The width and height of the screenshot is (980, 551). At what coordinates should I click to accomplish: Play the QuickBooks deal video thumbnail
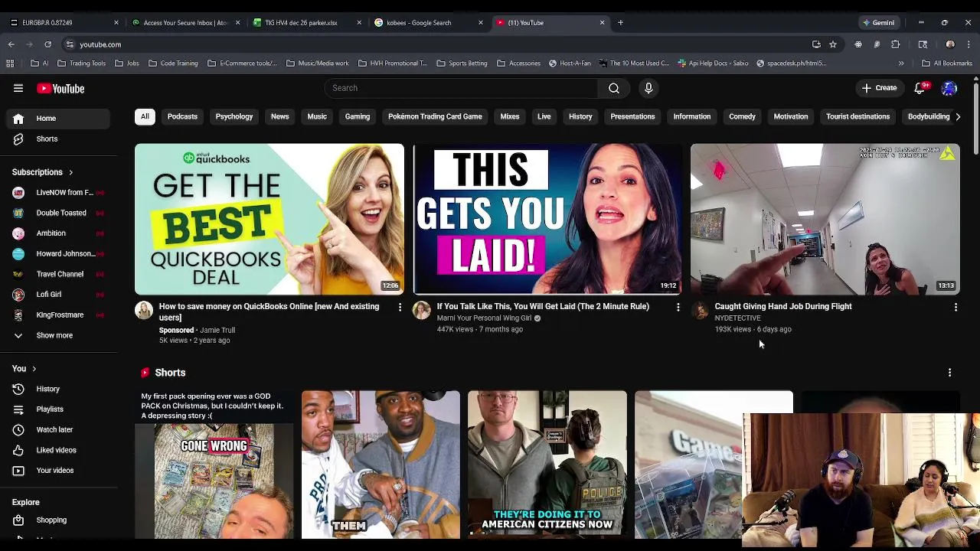[269, 219]
